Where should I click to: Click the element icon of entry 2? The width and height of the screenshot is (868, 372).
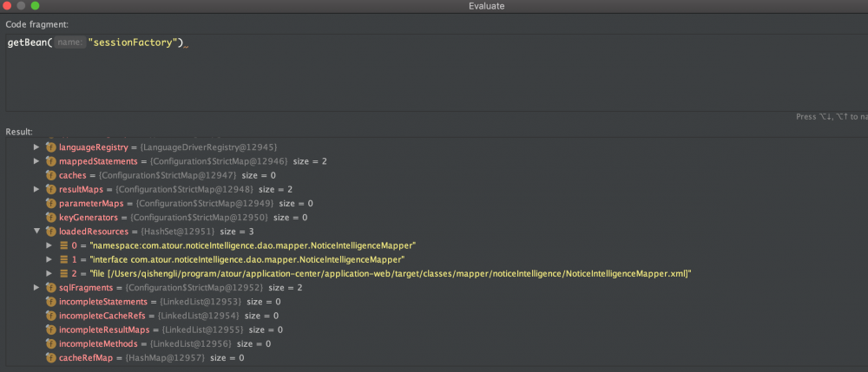[x=64, y=273]
